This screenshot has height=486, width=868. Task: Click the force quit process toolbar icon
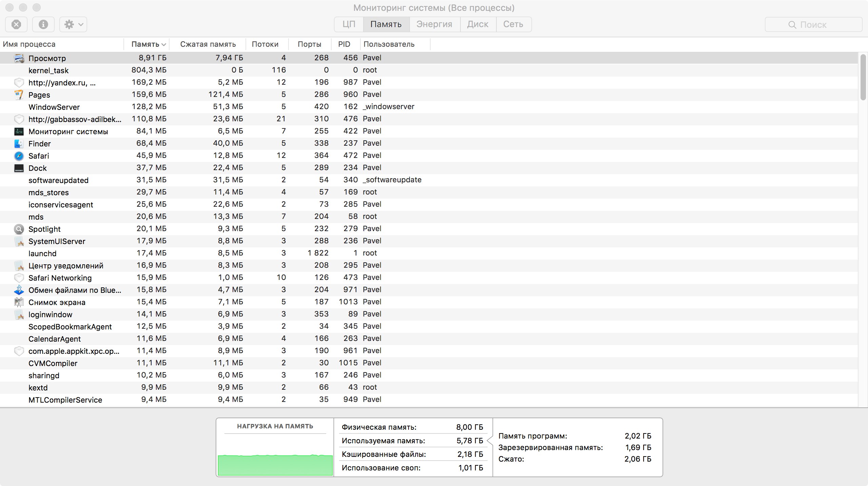pyautogui.click(x=16, y=24)
